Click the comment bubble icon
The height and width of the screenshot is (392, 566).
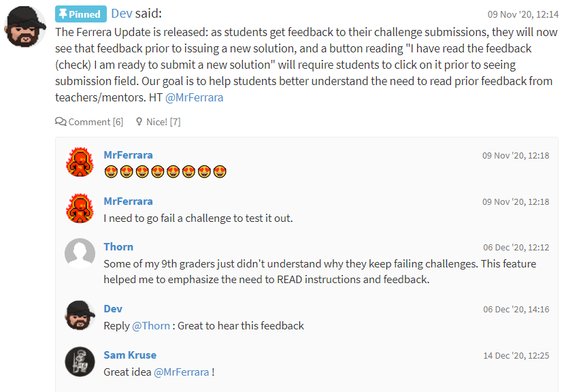click(61, 122)
